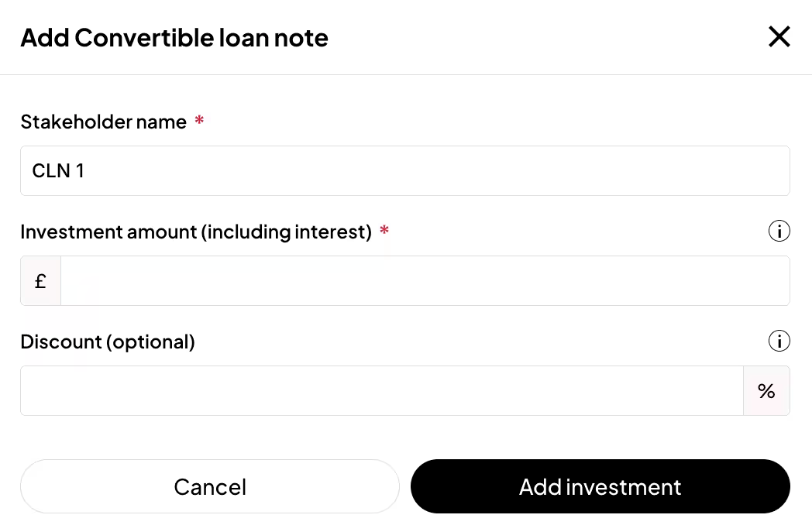This screenshot has height=532, width=812.
Task: Click the Add Convertible loan note title
Action: pos(174,37)
